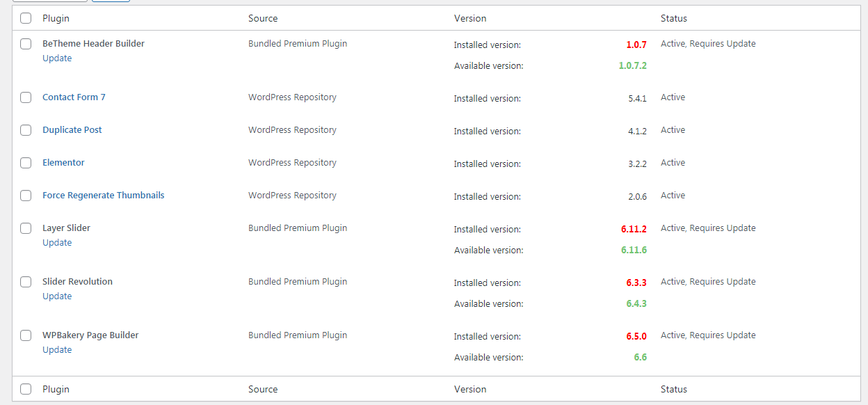
Task: Click Duplicate Post version 4.1.2
Action: pyautogui.click(x=637, y=131)
